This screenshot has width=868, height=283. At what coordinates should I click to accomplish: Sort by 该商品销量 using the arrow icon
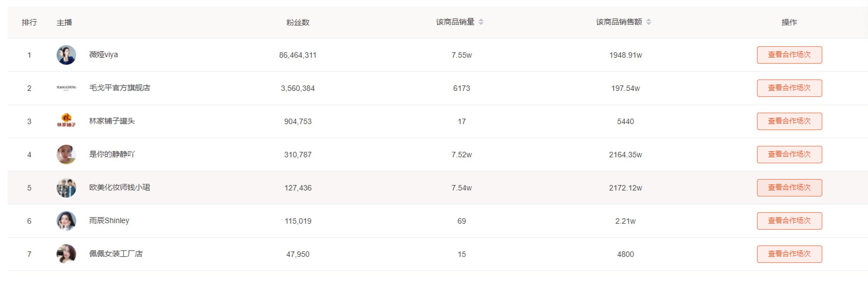(481, 22)
